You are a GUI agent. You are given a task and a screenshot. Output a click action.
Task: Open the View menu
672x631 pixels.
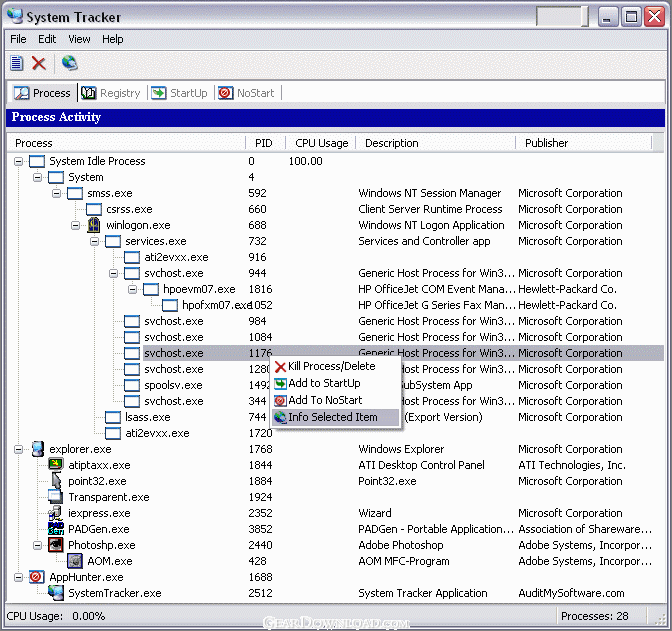pyautogui.click(x=79, y=39)
